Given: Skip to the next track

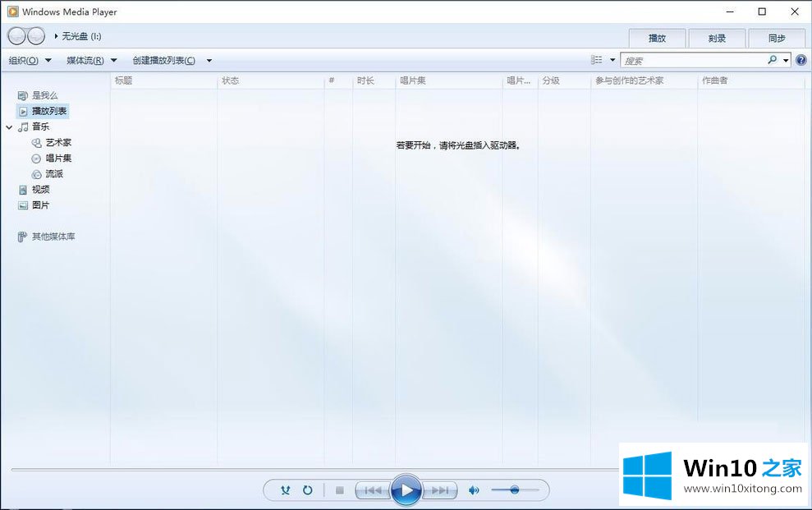Looking at the screenshot, I should click(440, 490).
